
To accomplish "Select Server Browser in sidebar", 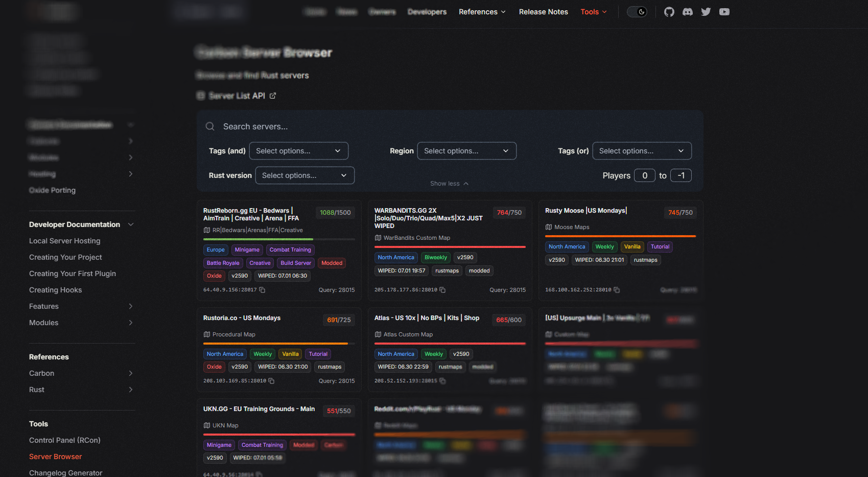I will coord(55,457).
